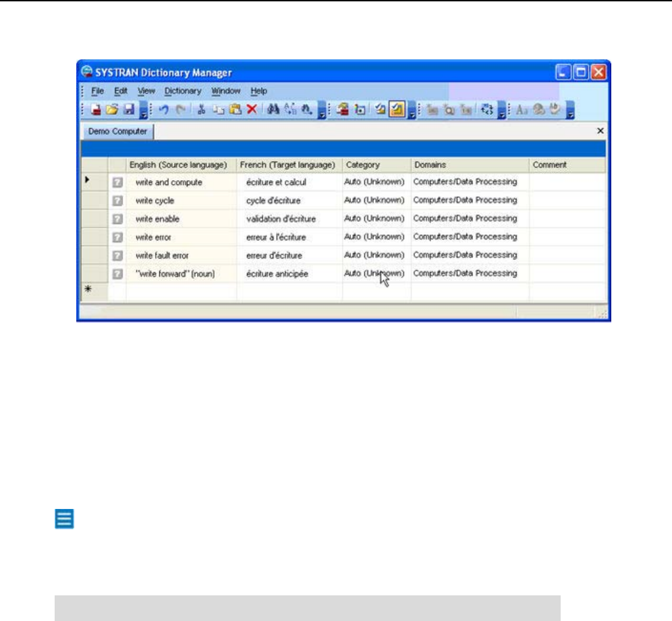The height and width of the screenshot is (621, 672).
Task: Cut selection with the scissors icon
Action: (201, 110)
